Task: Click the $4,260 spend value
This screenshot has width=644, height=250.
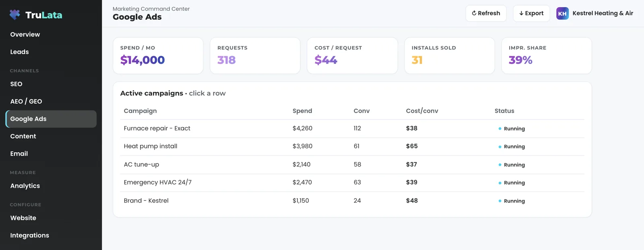Action: click(302, 129)
